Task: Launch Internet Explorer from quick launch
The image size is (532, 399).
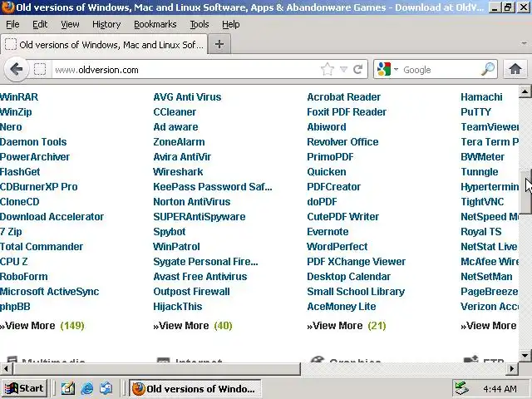Action: (x=86, y=388)
